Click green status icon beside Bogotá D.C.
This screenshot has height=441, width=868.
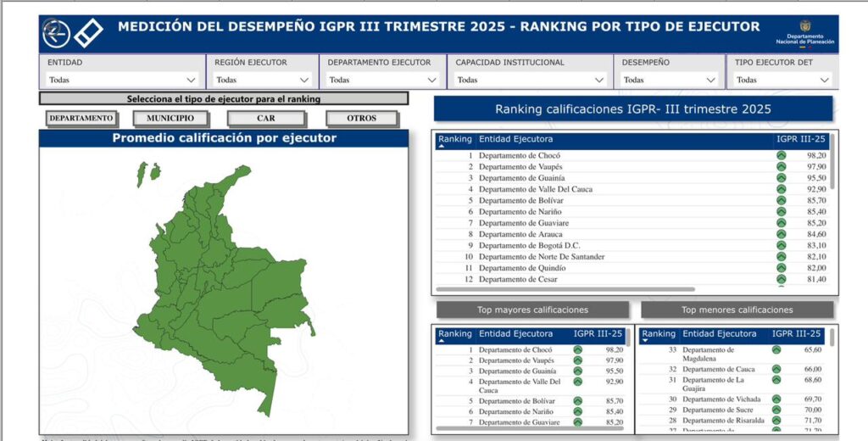tap(781, 245)
